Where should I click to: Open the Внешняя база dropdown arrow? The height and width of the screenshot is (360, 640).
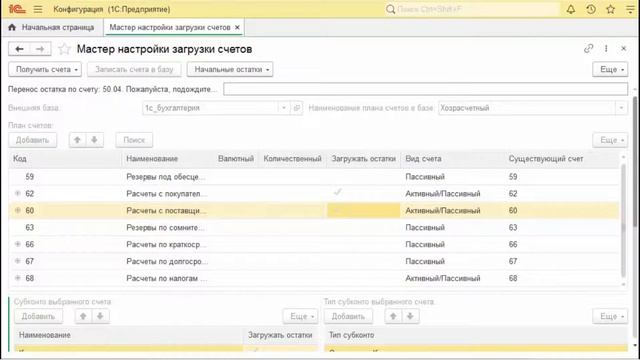(284, 108)
